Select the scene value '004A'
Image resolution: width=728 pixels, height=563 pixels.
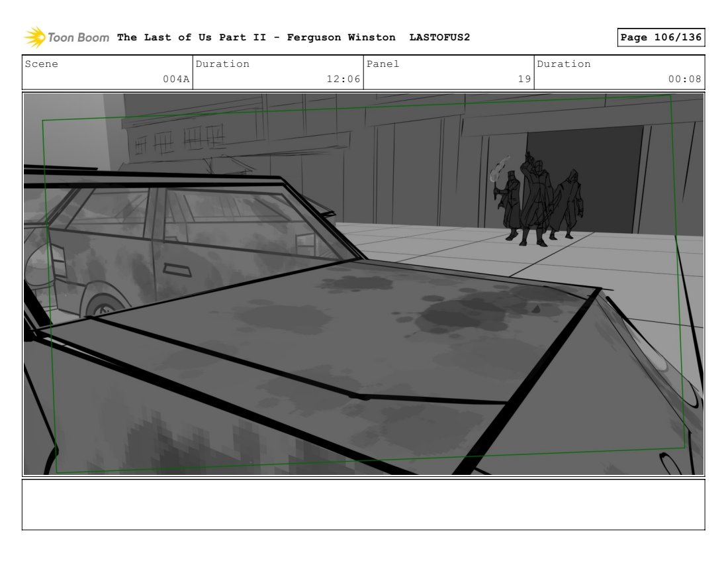point(176,79)
